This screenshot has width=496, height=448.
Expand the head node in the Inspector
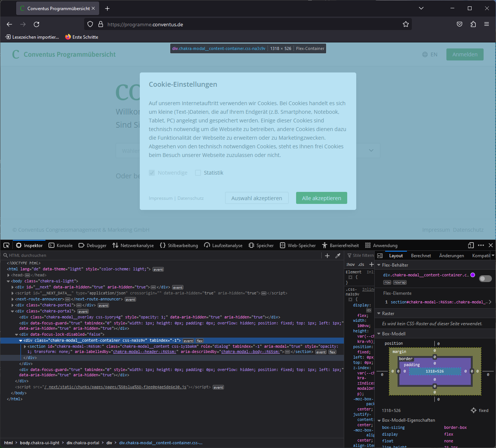(8, 275)
